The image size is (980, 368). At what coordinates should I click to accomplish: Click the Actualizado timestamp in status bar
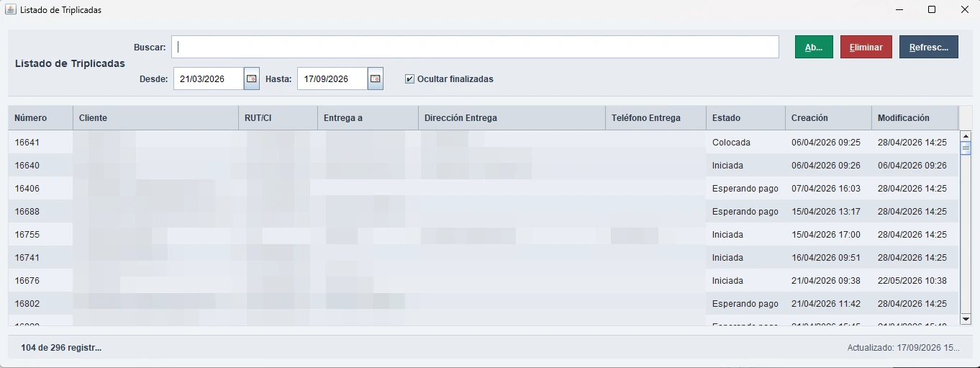(903, 348)
